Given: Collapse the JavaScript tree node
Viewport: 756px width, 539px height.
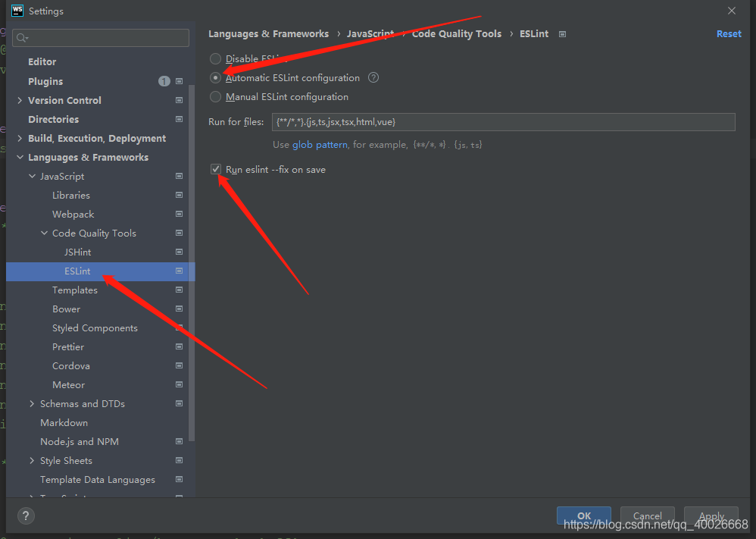Looking at the screenshot, I should (x=32, y=176).
